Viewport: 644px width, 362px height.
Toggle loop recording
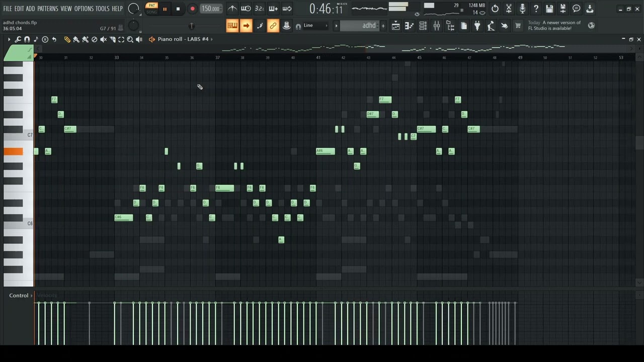287,9
